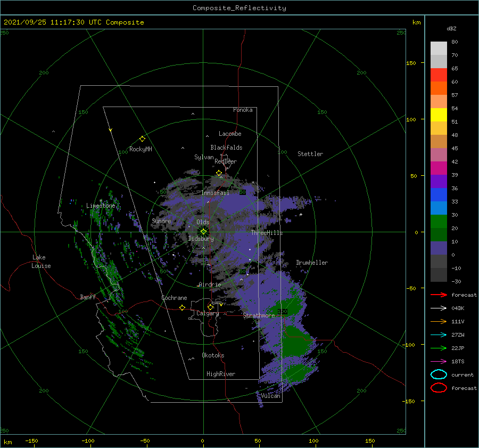The width and height of the screenshot is (479, 448).
Task: Click the 04DK legend text
Action: (458, 308)
